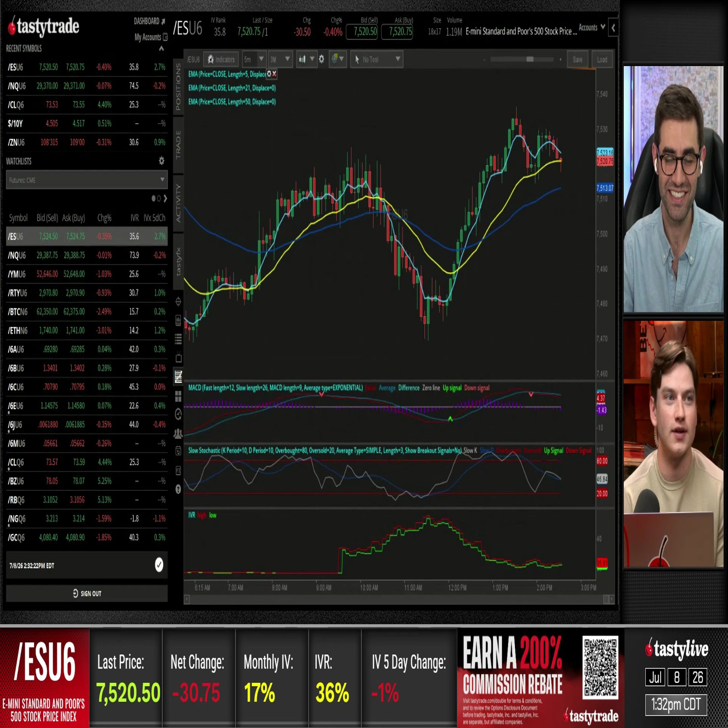Open the calendar refresh sidebar icon
Viewport: 728px width, 728px height.
[178, 451]
